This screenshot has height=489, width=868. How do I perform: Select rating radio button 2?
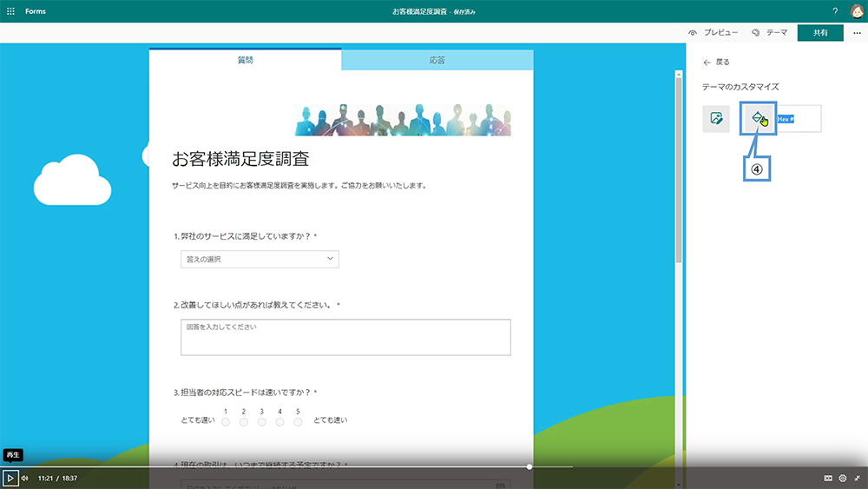coord(244,422)
